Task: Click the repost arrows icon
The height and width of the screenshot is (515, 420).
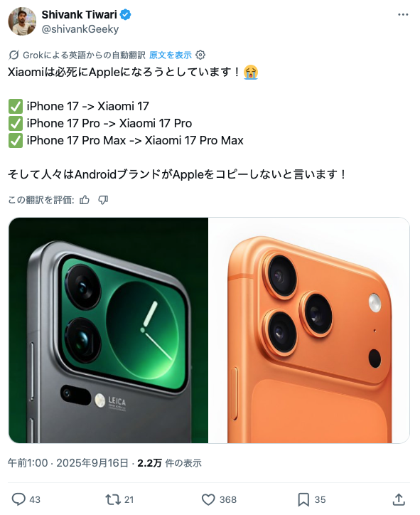Action: [112, 499]
